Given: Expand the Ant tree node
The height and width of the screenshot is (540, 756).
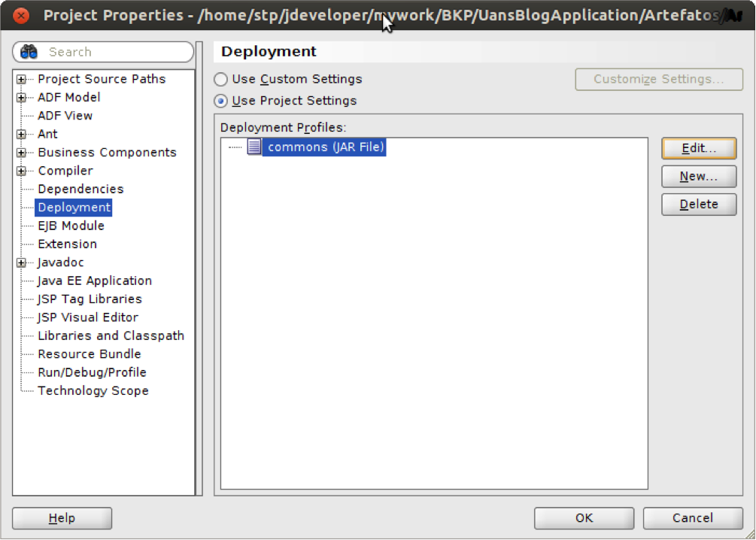Looking at the screenshot, I should [21, 134].
